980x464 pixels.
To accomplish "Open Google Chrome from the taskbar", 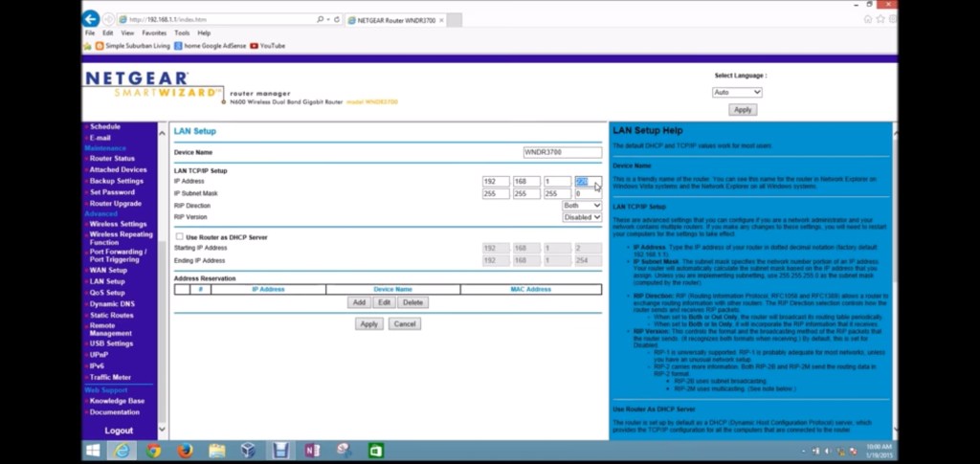I will point(153,451).
